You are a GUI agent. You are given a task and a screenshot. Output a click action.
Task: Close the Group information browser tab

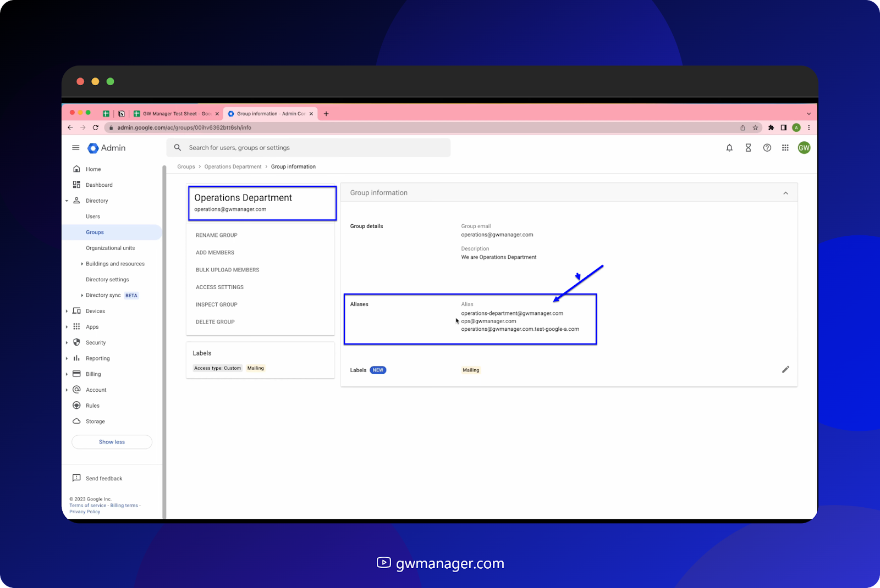[311, 114]
